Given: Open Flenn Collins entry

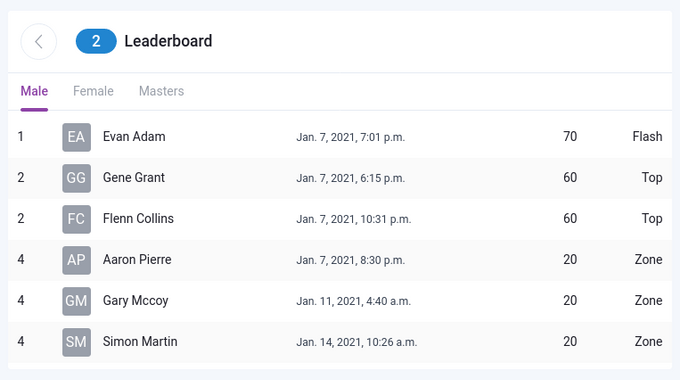Looking at the screenshot, I should point(138,219).
